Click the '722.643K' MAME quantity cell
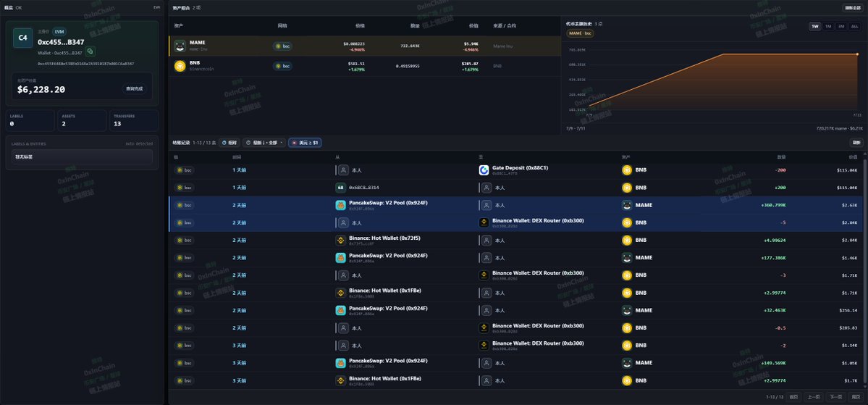Screen dimensions: 868x405 (410, 46)
